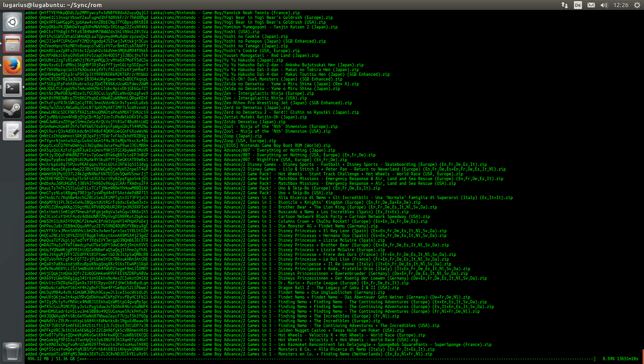This screenshot has height=364, width=644.
Task: Open the Trash in the launcher
Action: pos(12,352)
